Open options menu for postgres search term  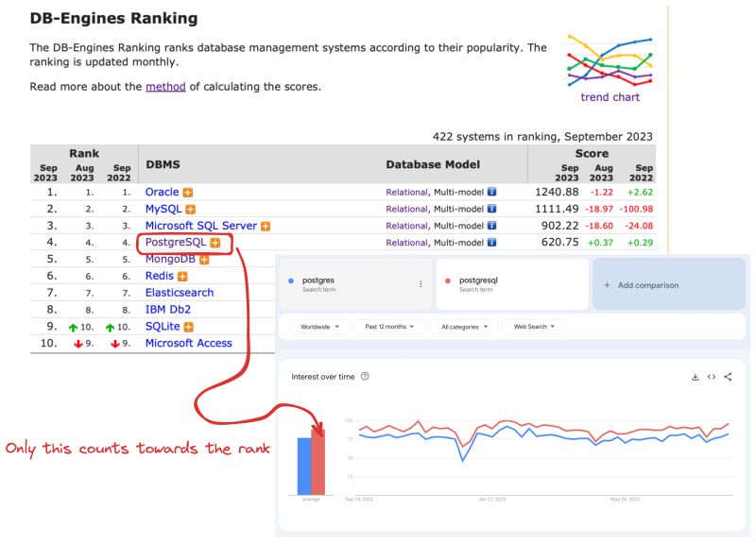point(421,284)
